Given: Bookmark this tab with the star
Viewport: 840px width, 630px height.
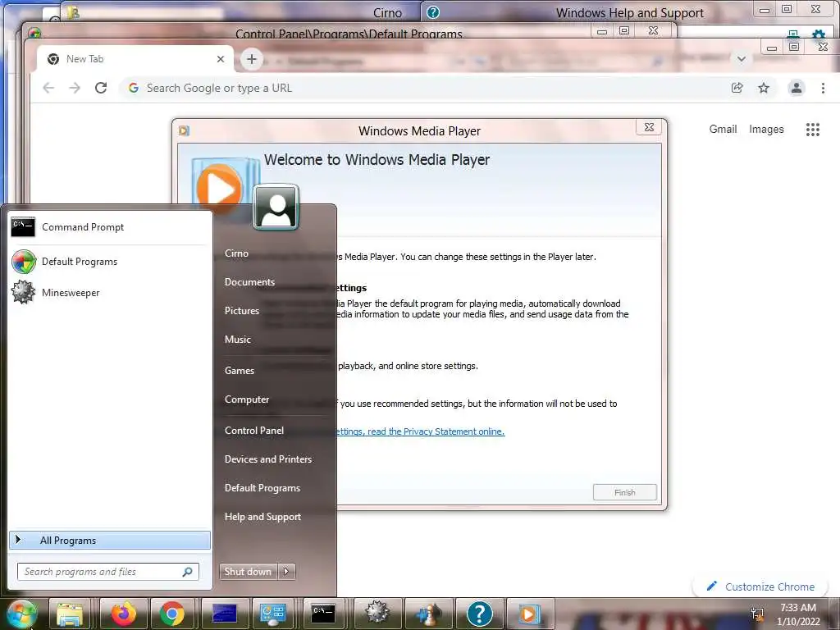Looking at the screenshot, I should click(764, 88).
